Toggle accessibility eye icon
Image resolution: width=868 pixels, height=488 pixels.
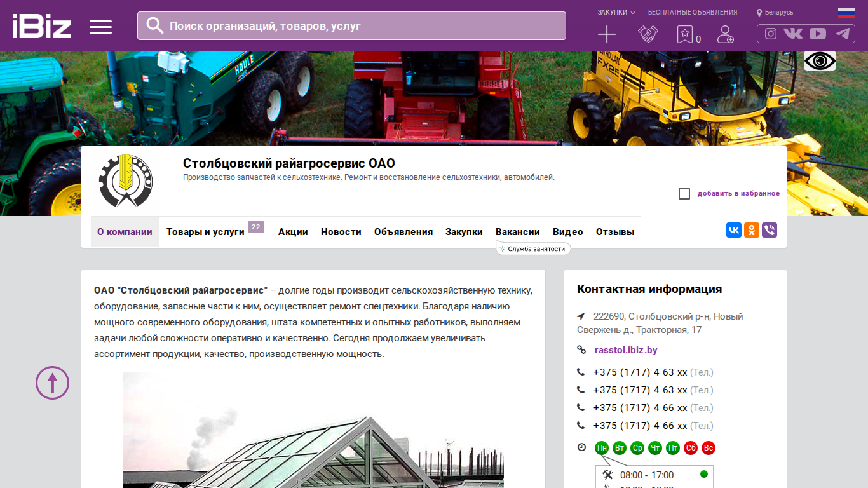coord(820,61)
